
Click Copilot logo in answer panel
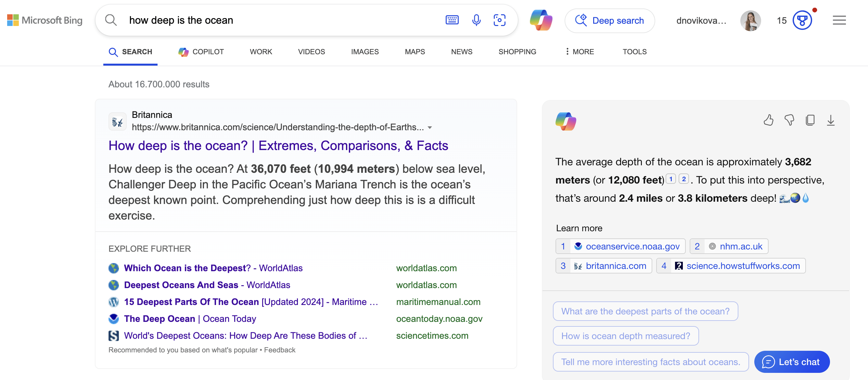(x=566, y=121)
